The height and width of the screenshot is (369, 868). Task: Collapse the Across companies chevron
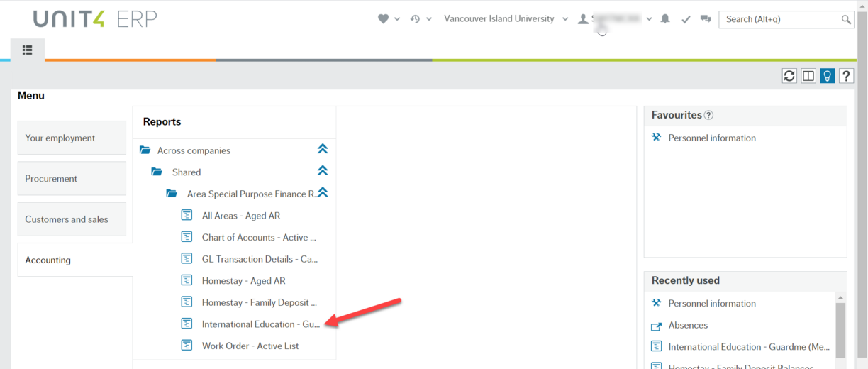323,149
